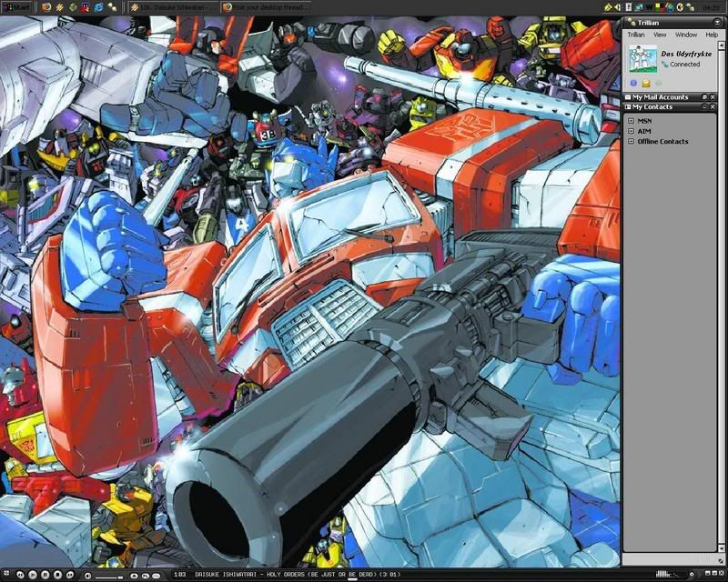Expand the AIM contact group
Image resolution: width=728 pixels, height=582 pixels.
click(x=631, y=131)
